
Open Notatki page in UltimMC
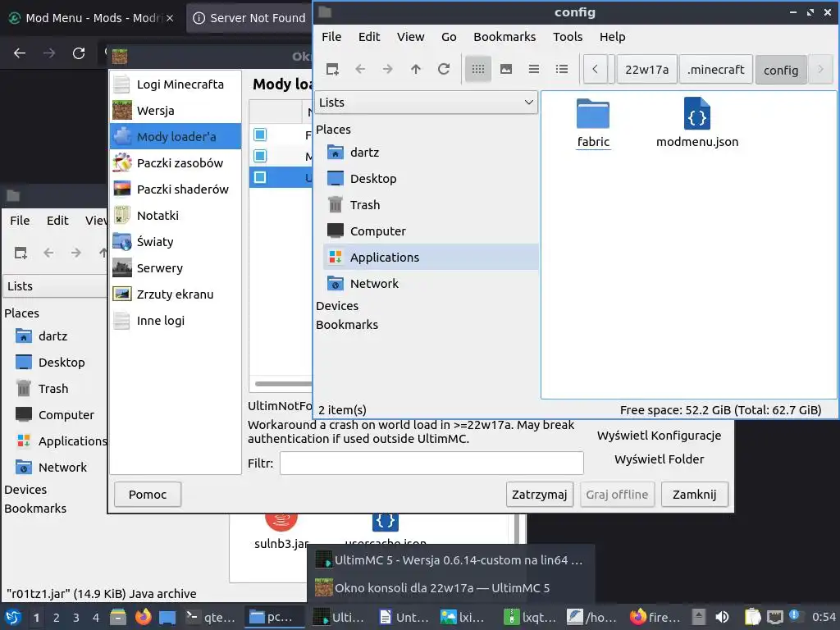(176, 216)
